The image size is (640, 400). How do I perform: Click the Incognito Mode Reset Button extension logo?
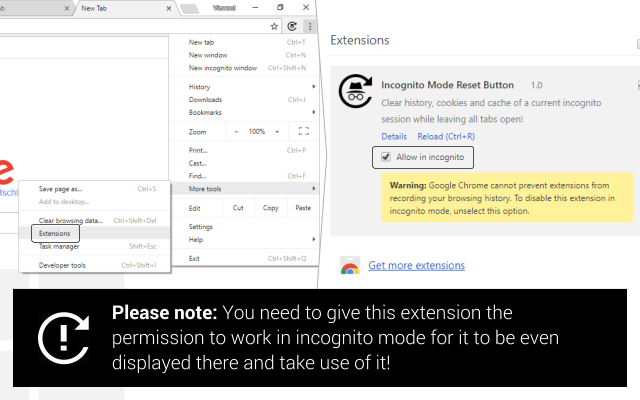click(x=356, y=91)
